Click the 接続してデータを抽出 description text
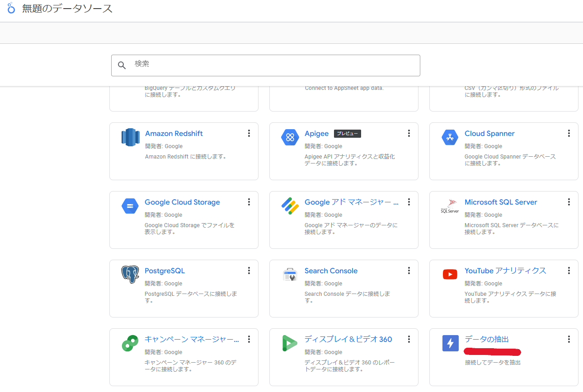583x392 pixels. pos(493,363)
